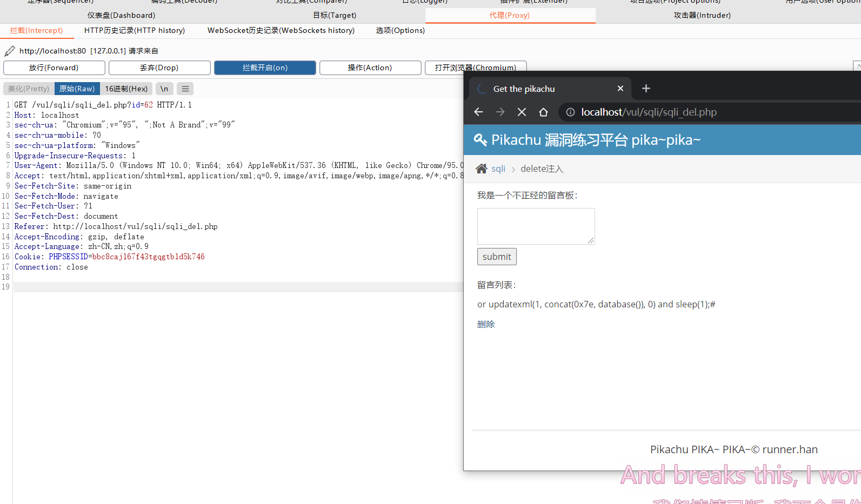The width and height of the screenshot is (861, 504).
Task: Select the Proxy tab
Action: (x=510, y=15)
